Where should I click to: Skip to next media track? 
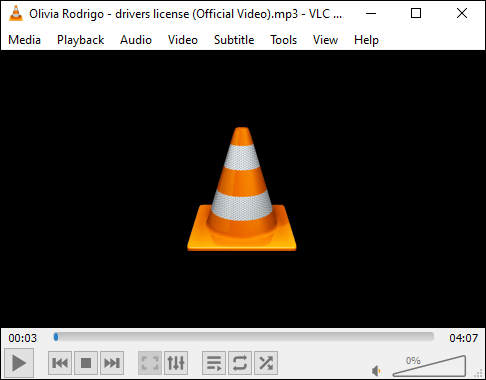coord(112,363)
